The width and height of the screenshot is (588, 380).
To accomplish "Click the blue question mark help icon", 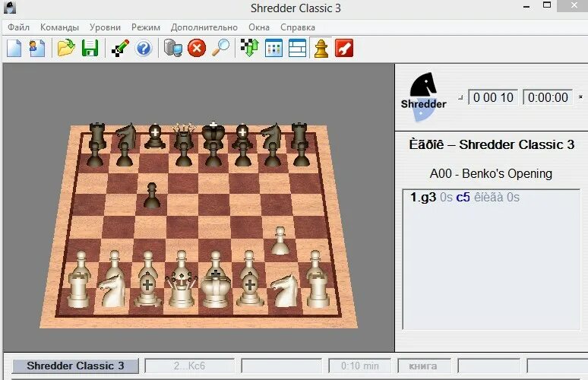I will pyautogui.click(x=144, y=49).
